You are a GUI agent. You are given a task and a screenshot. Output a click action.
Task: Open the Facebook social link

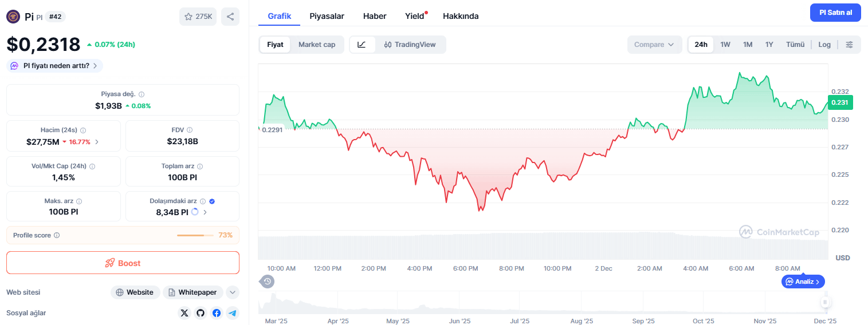(216, 313)
